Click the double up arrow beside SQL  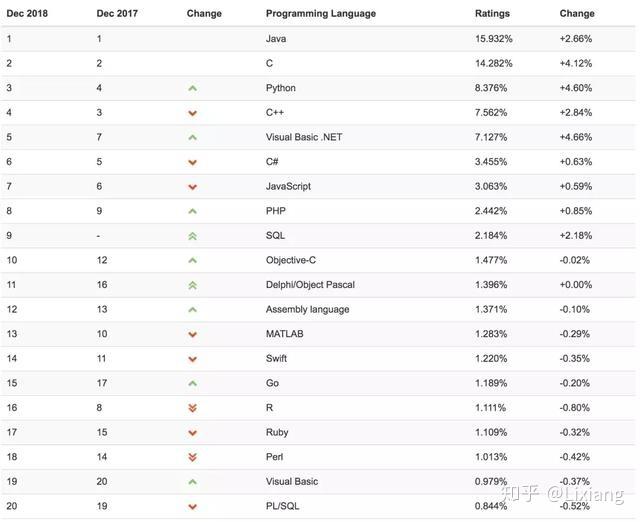193,236
